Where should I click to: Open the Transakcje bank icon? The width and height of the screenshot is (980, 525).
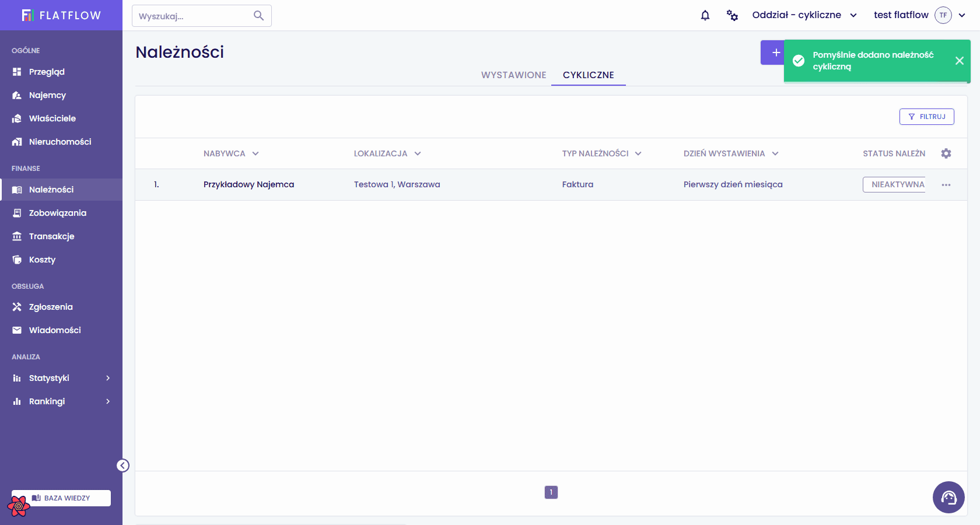pyautogui.click(x=17, y=236)
